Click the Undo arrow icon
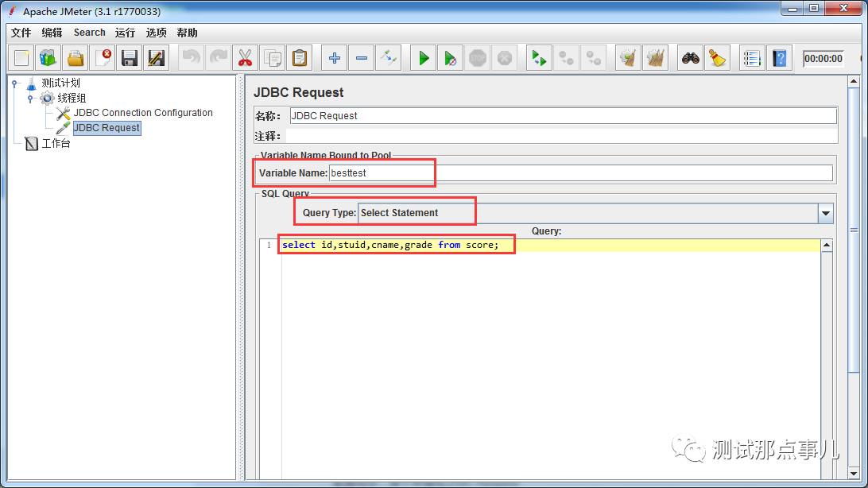Viewport: 868px width, 488px height. (x=191, y=57)
